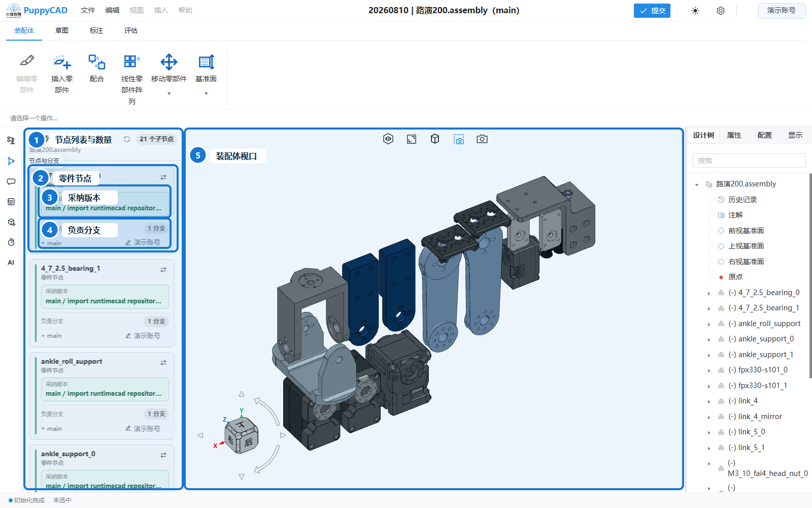Open the stopwatch icon in left sidebar
The image size is (812, 508).
point(11,242)
